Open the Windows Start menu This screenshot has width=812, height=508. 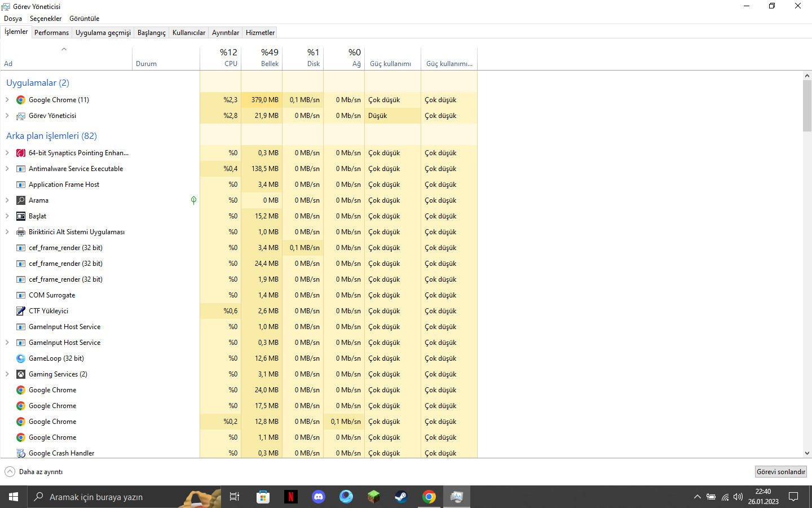(14, 497)
